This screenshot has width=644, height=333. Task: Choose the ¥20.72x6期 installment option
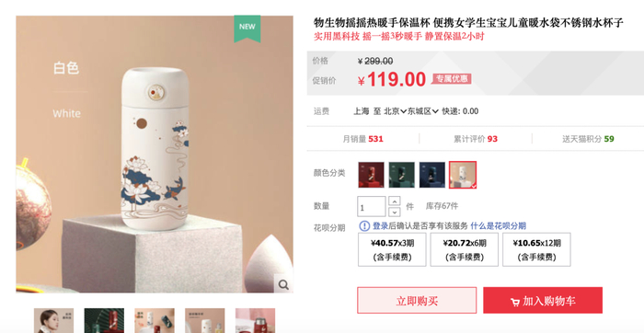[x=465, y=249]
